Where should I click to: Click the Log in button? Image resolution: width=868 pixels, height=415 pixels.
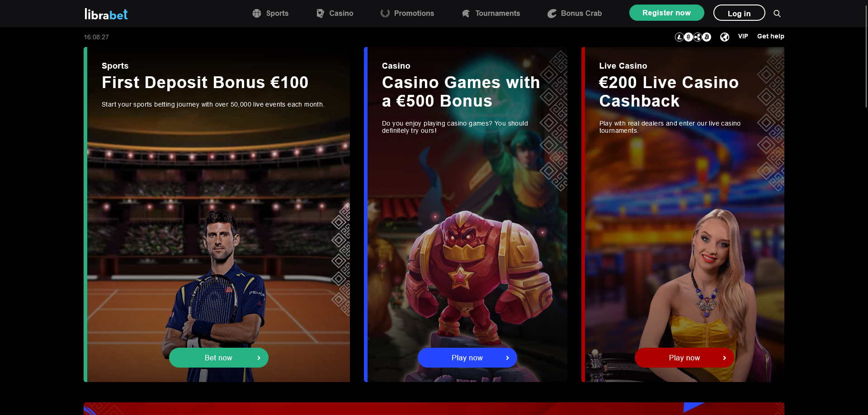click(739, 13)
